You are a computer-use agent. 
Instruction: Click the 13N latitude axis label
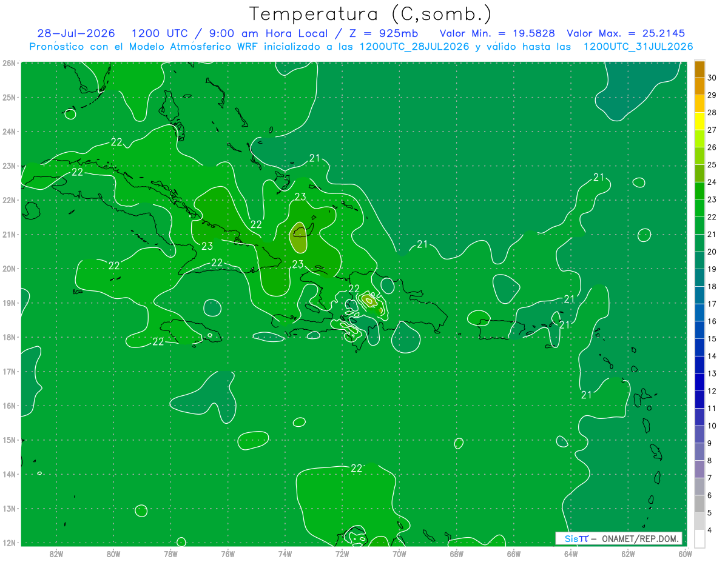pyautogui.click(x=8, y=508)
